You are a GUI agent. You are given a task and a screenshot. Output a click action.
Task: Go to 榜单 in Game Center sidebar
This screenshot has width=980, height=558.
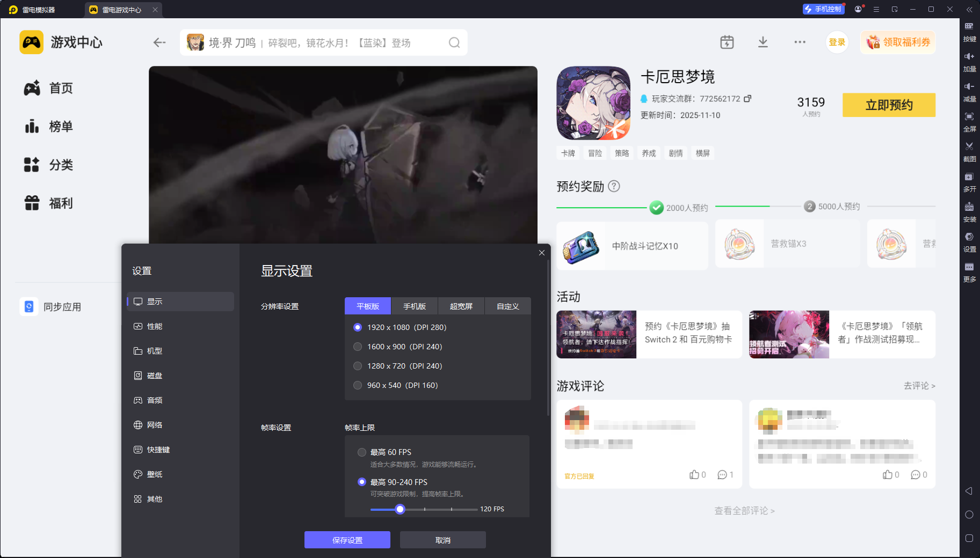pyautogui.click(x=48, y=127)
